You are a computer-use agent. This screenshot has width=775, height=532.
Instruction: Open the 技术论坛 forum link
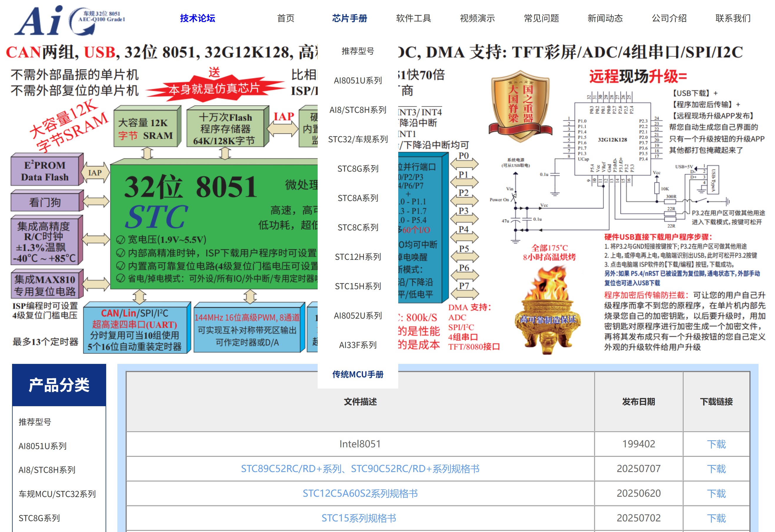click(197, 18)
